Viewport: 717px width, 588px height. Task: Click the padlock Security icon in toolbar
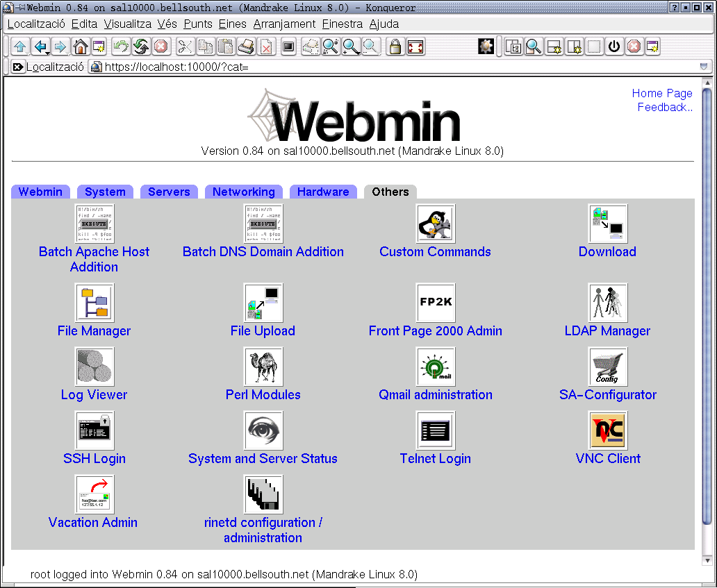point(395,46)
